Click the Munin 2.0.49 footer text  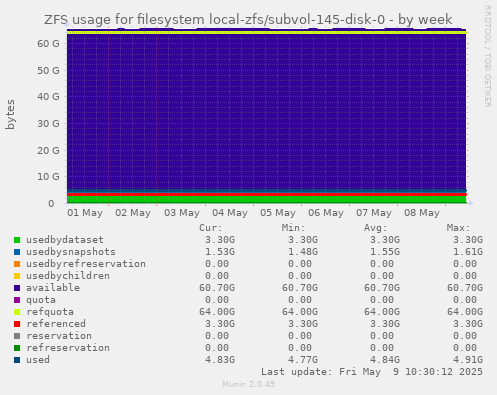point(249,384)
